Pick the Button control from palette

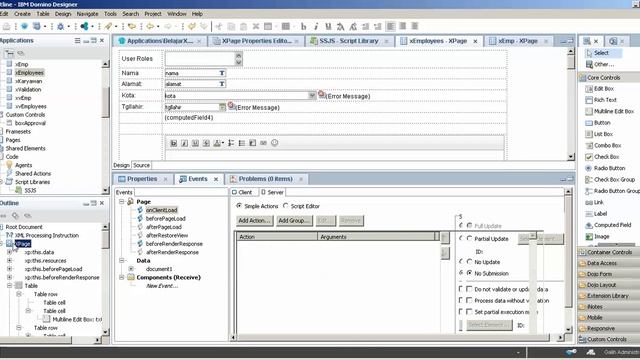point(602,123)
